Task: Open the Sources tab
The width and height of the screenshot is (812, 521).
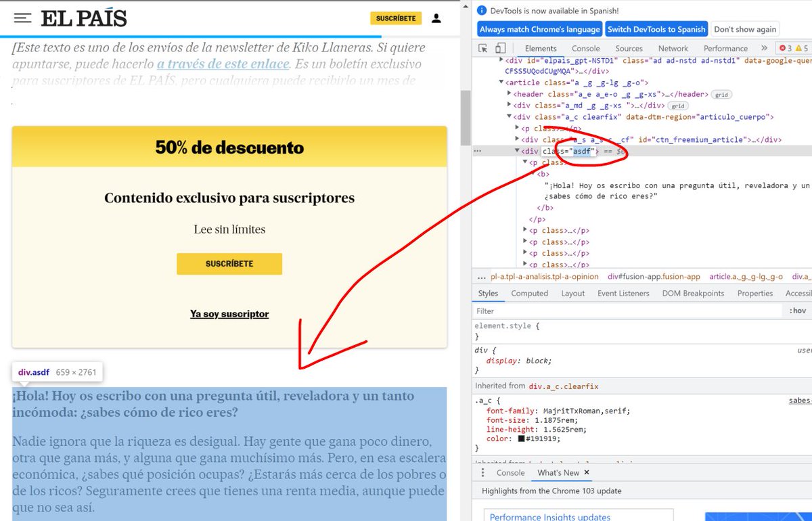Action: [629, 48]
